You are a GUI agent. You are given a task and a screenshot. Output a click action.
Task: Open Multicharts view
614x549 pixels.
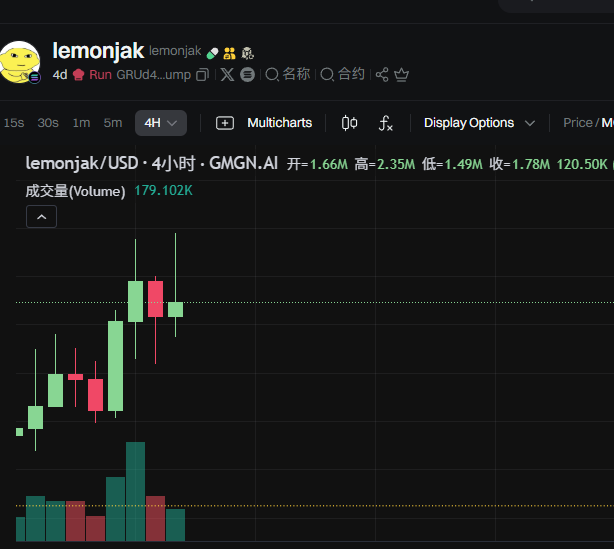click(280, 123)
